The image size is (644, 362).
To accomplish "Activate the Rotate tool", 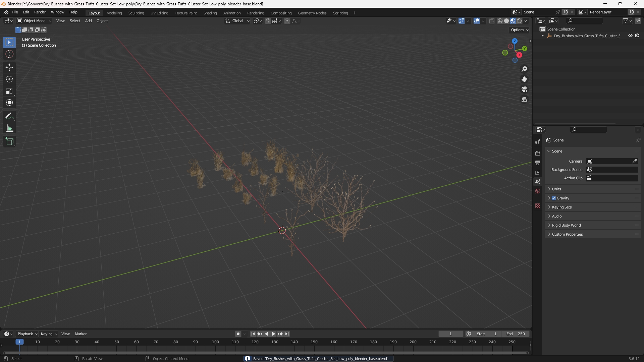I will 9,79.
